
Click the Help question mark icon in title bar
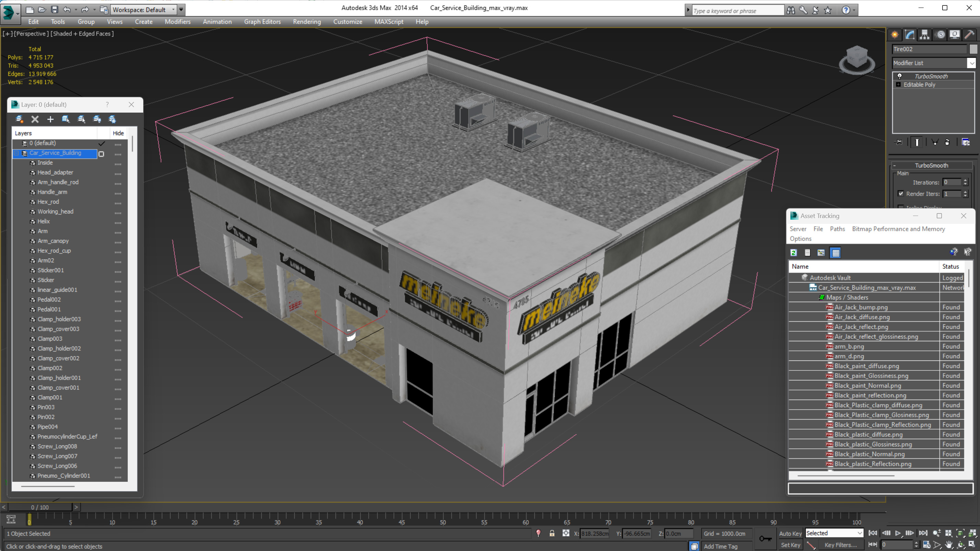point(845,10)
